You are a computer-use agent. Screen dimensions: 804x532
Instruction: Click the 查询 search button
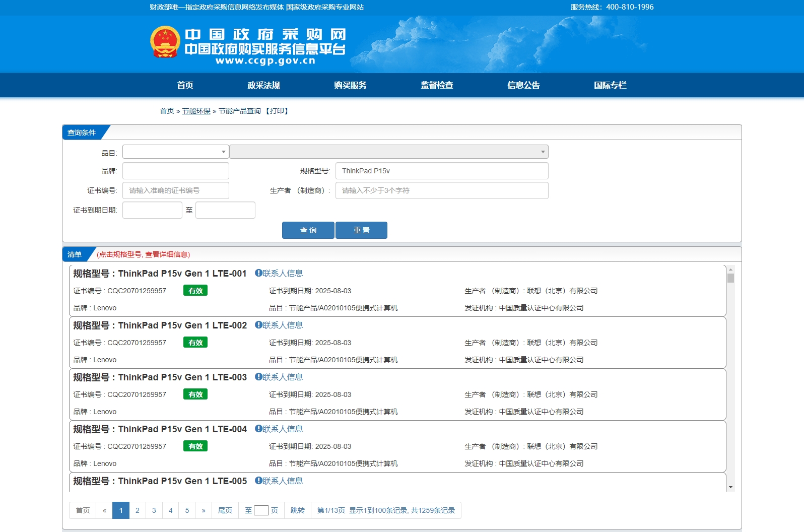[308, 230]
